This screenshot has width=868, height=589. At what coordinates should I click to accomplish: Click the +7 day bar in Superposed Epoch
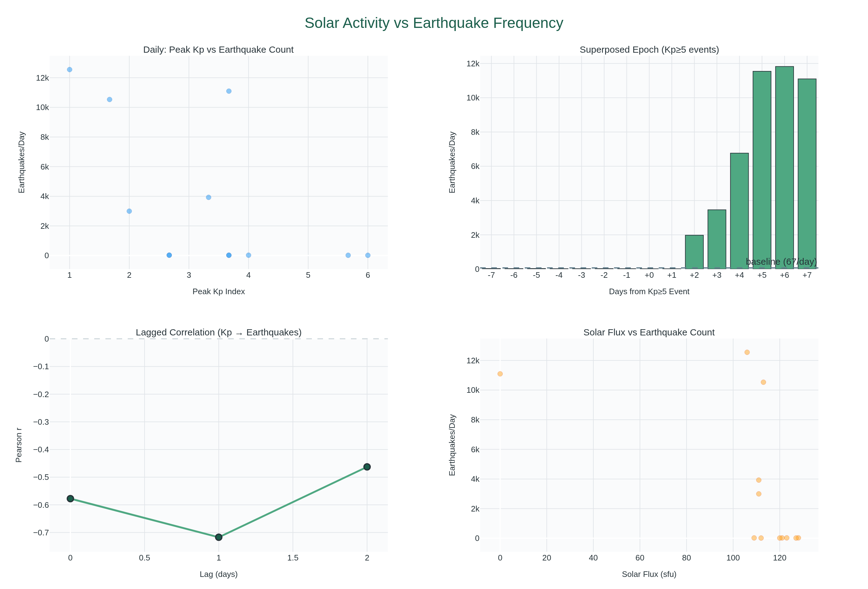click(x=807, y=174)
